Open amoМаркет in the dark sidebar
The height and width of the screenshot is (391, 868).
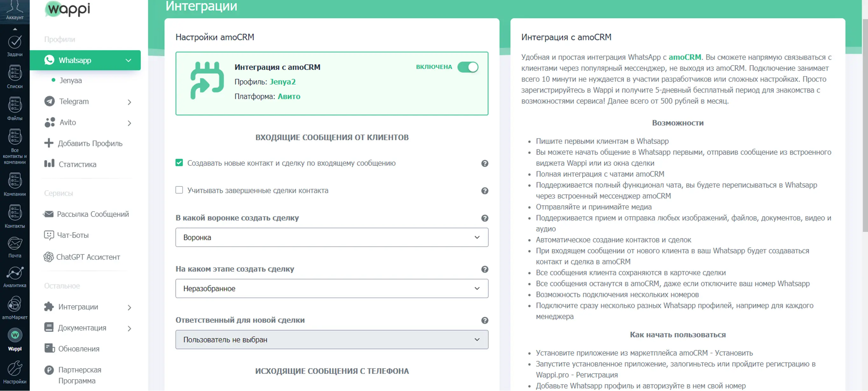point(15,308)
